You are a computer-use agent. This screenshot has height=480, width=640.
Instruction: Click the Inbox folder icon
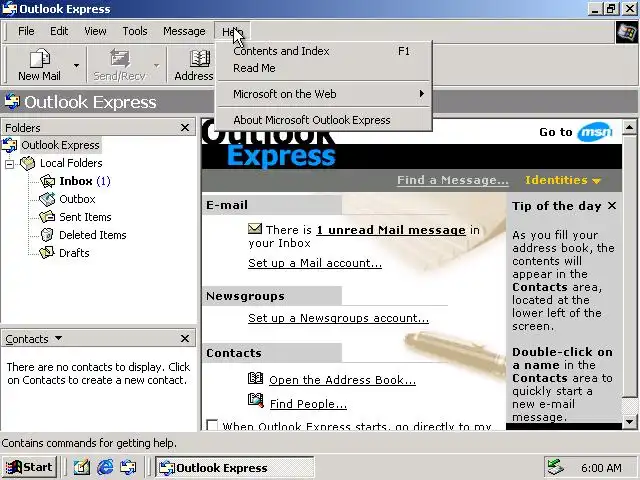[x=47, y=181]
